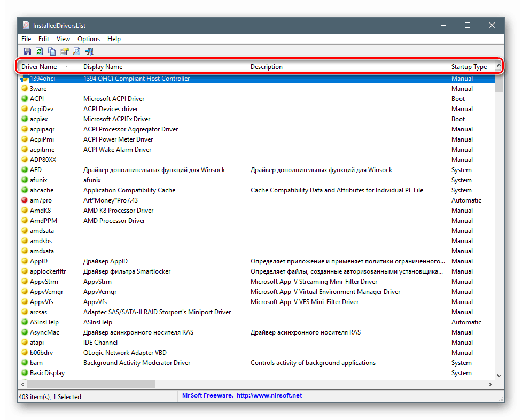Screen dimensions: 522x420
Task: Click the horizontal scrollbar thumb
Action: pos(91,384)
